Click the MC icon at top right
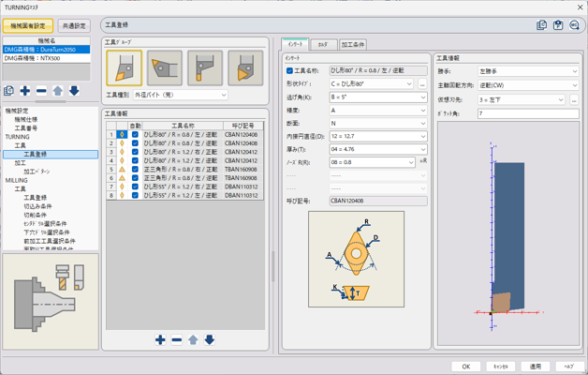This screenshot has height=375, width=588. [575, 25]
